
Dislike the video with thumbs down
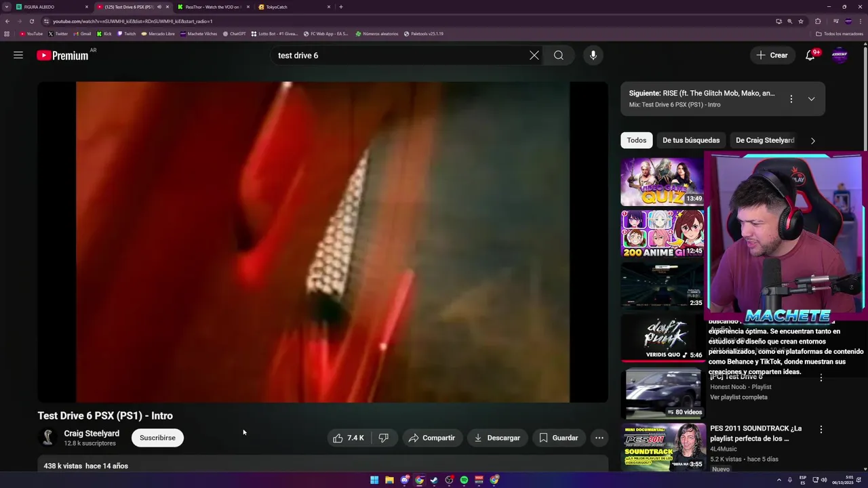(x=384, y=438)
